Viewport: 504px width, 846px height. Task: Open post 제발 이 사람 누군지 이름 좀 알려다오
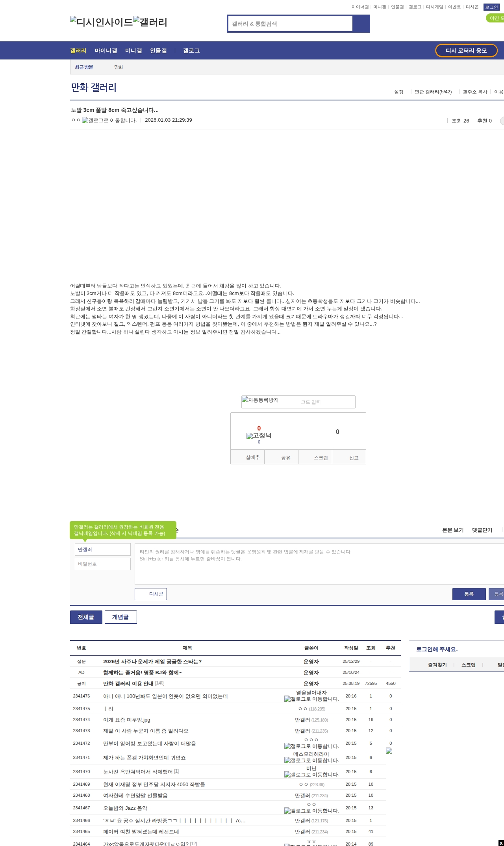[146, 731]
